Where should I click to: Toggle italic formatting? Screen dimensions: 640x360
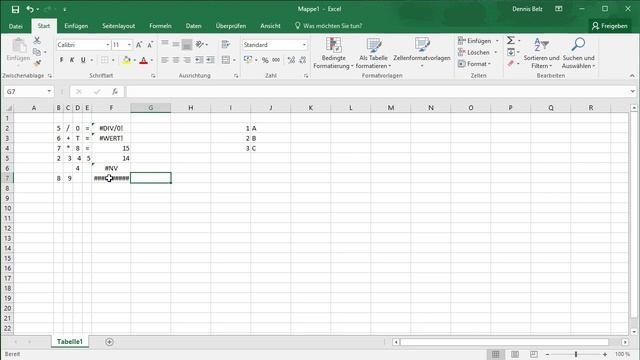coord(72,60)
